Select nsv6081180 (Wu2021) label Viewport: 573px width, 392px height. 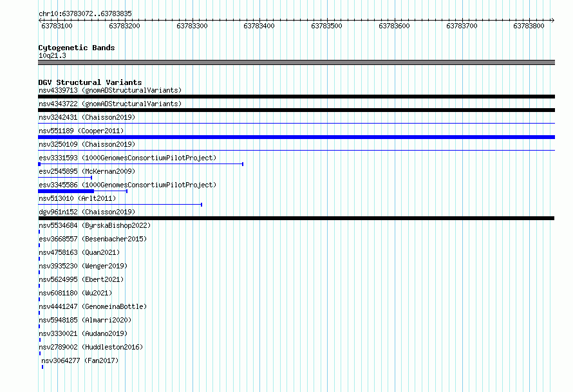click(x=75, y=293)
